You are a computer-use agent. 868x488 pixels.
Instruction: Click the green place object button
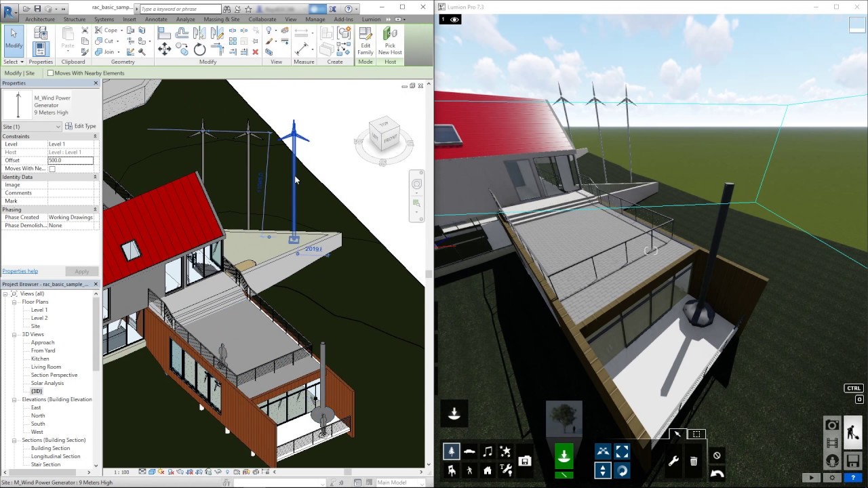(x=564, y=455)
